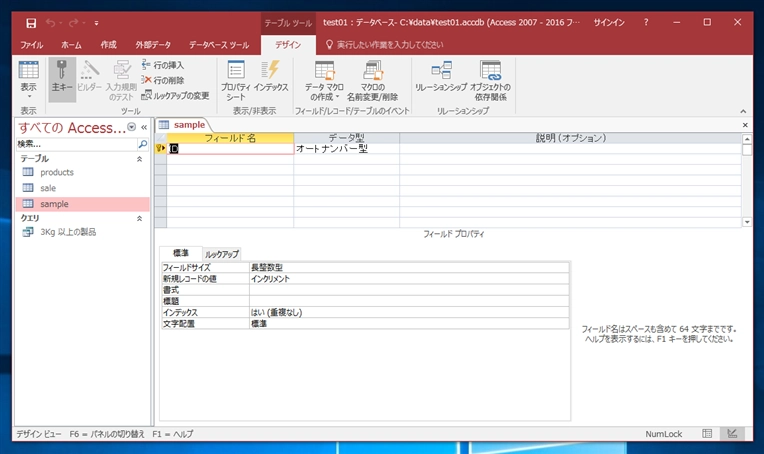The image size is (764, 454).
Task: Click the 説明 (オプション) column header
Action: (571, 138)
